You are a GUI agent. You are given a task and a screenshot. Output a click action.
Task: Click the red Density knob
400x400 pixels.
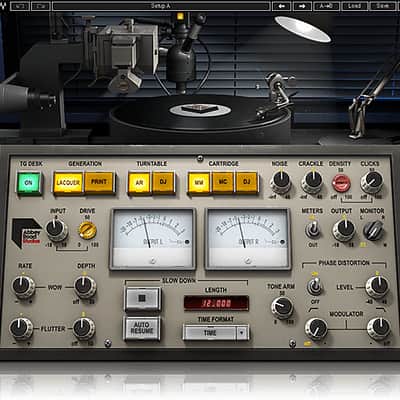tap(341, 182)
